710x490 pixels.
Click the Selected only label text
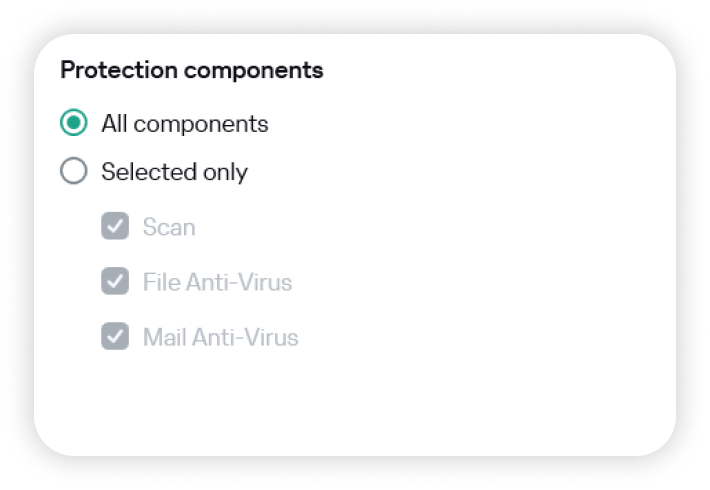[174, 172]
